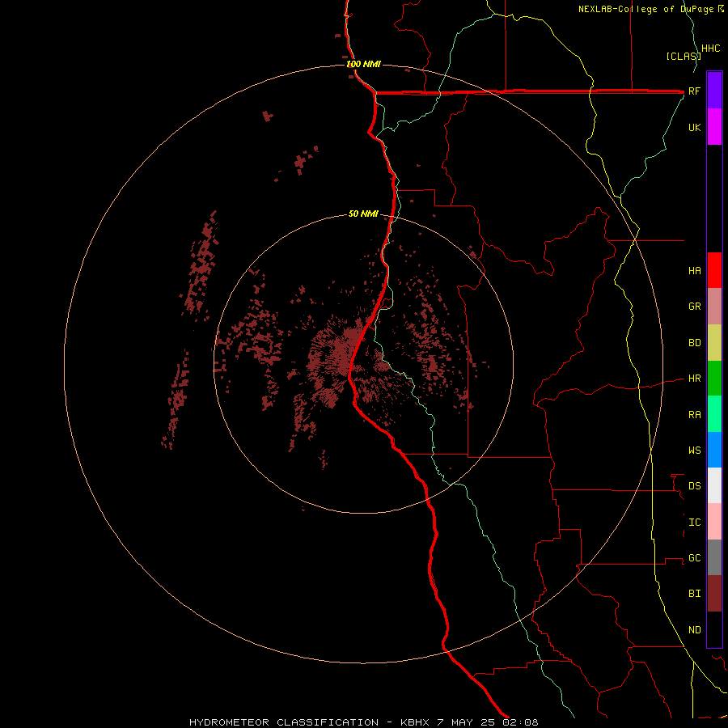Click the '50 NMI' range ring label
The height and width of the screenshot is (728, 728).
coord(363,214)
